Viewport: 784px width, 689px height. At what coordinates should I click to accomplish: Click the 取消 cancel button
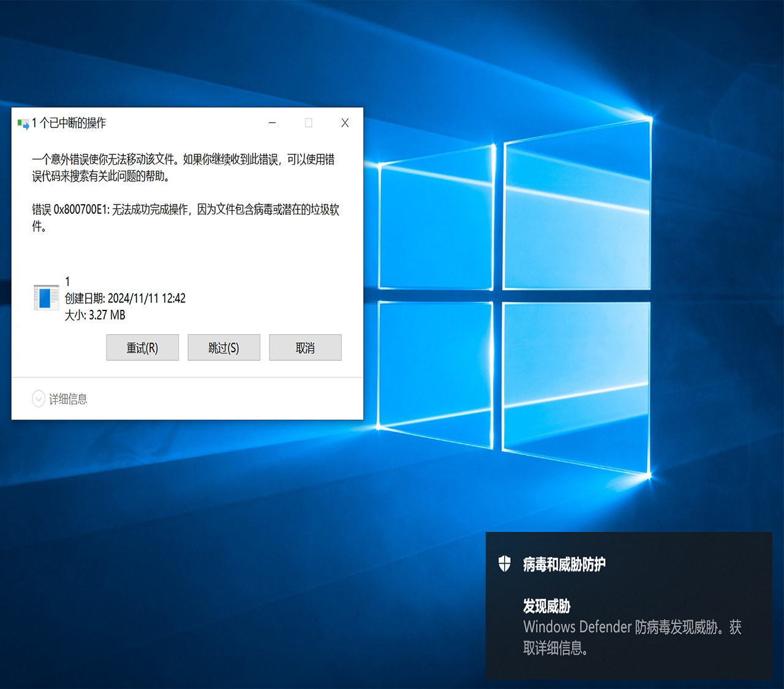(x=305, y=347)
